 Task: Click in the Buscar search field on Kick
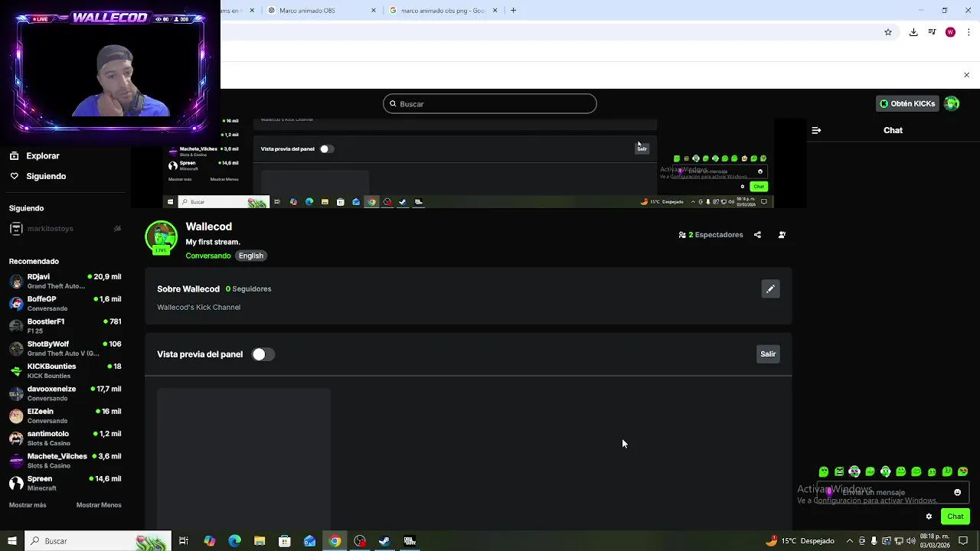coord(490,103)
